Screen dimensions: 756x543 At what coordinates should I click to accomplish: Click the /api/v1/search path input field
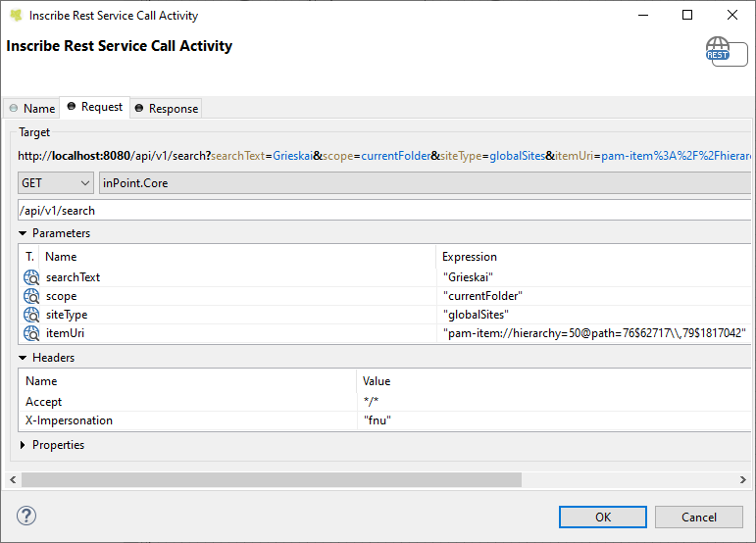point(384,211)
